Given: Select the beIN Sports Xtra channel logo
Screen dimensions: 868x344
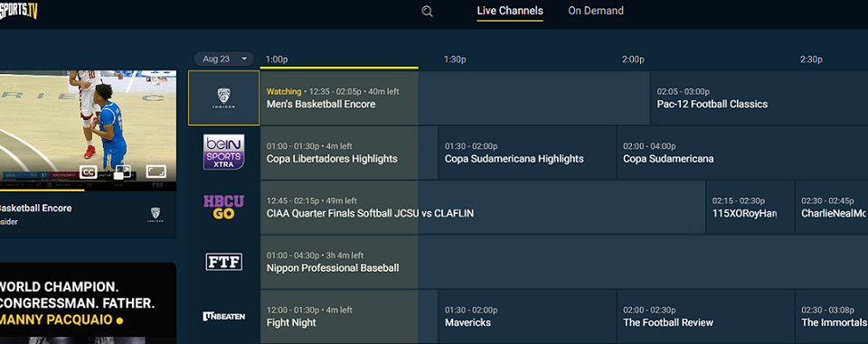Looking at the screenshot, I should [223, 152].
